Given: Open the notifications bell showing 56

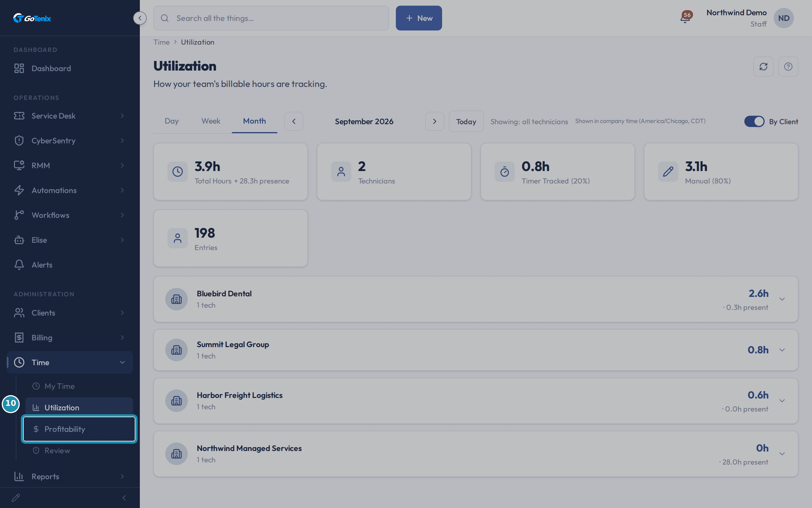Looking at the screenshot, I should tap(685, 18).
